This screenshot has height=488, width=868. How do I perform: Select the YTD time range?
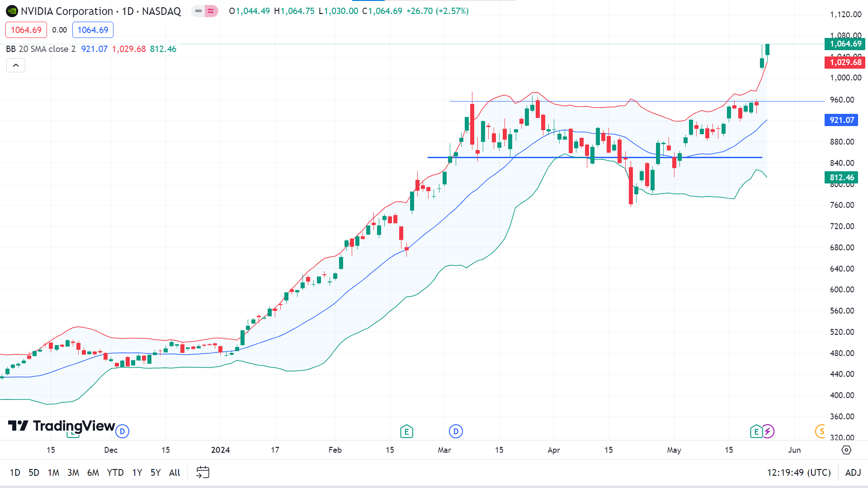(x=115, y=472)
